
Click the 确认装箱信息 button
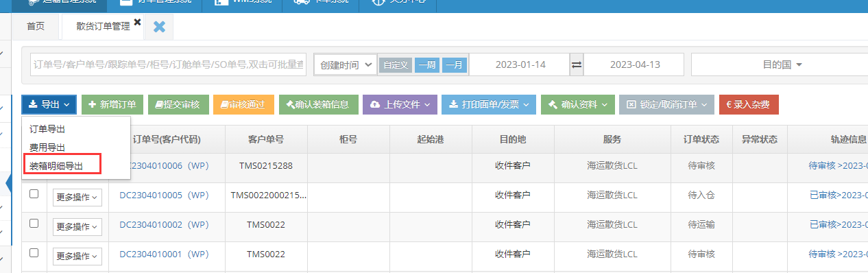[x=318, y=105]
